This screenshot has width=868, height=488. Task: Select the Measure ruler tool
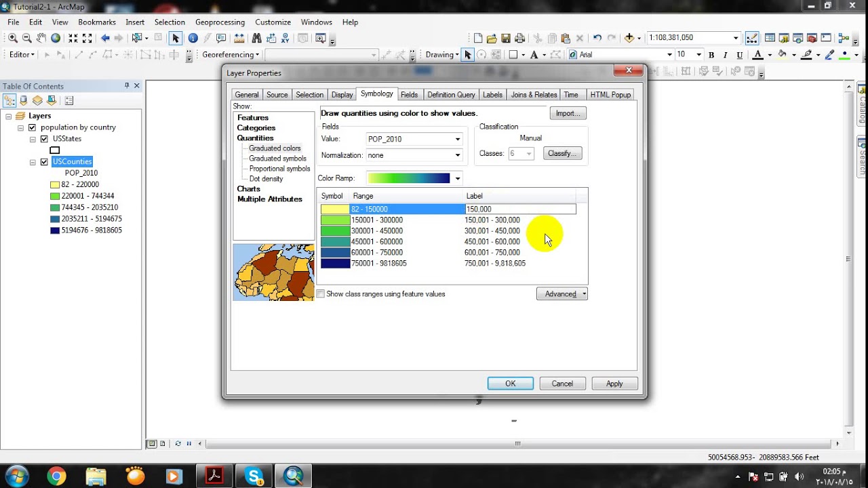(x=239, y=38)
